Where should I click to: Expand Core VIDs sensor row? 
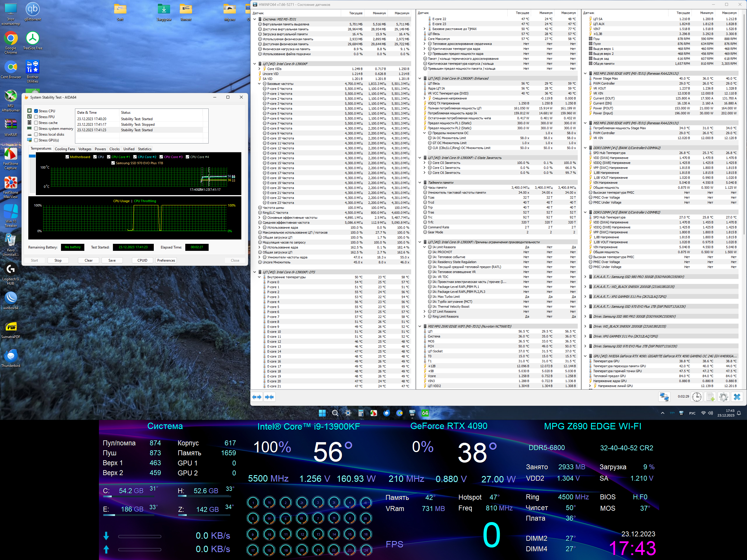click(x=259, y=69)
